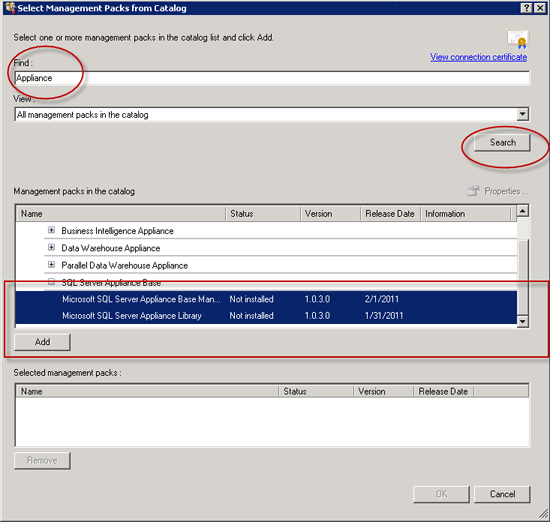The width and height of the screenshot is (550, 522).
Task: Open the View connection certificate link
Action: (478, 57)
